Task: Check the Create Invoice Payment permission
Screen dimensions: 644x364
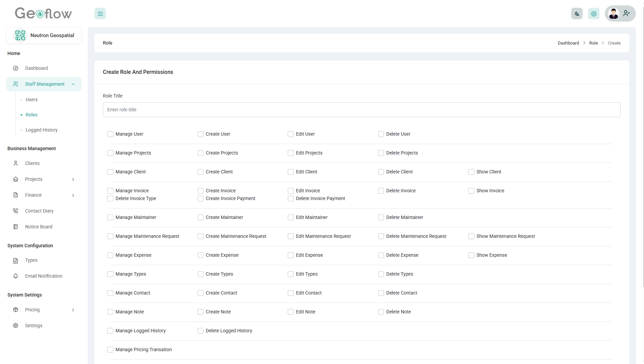Action: pyautogui.click(x=200, y=199)
